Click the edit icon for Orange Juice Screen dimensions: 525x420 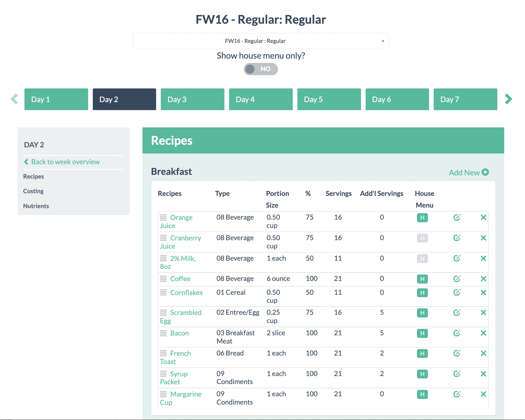pos(457,217)
